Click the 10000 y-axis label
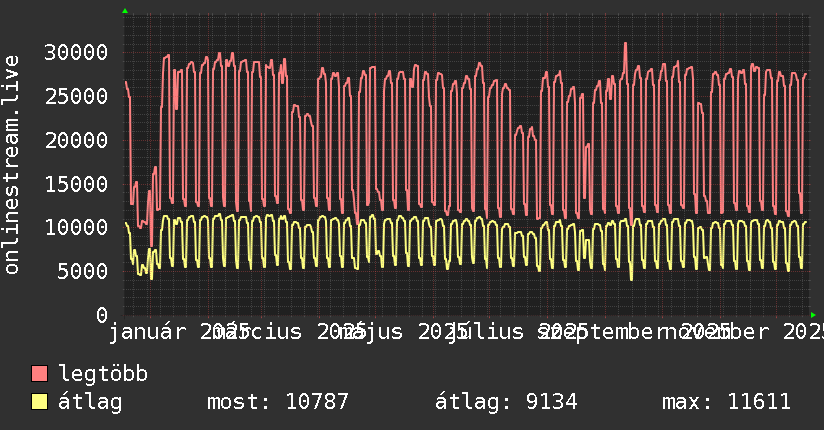This screenshot has width=824, height=430. tap(76, 228)
